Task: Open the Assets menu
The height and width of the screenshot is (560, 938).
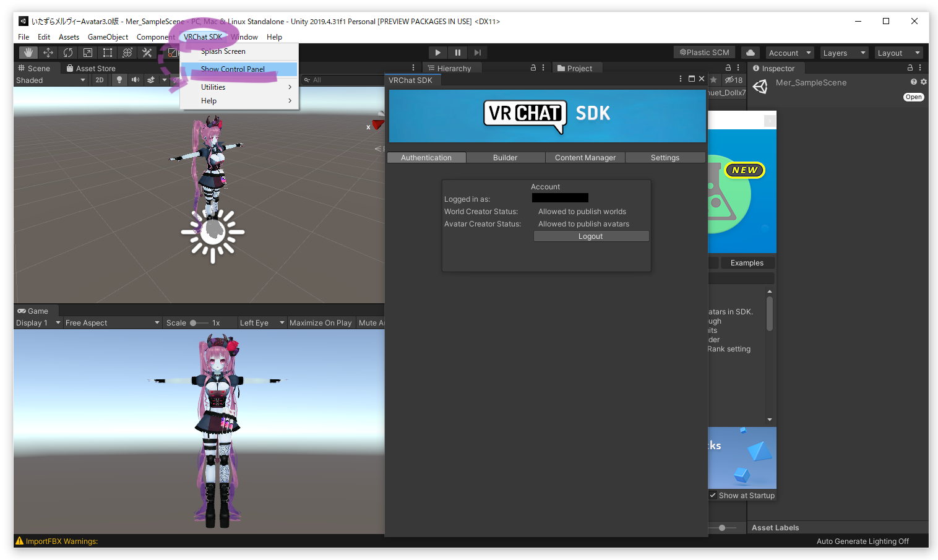Action: click(69, 37)
